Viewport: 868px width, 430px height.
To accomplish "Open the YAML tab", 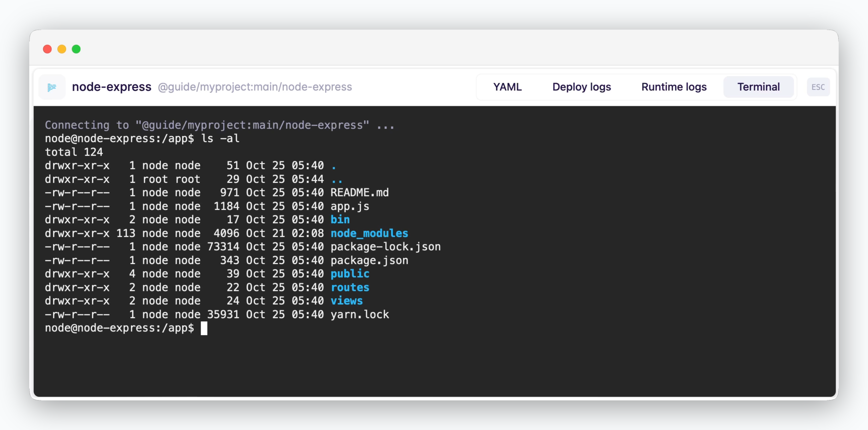I will 507,87.
